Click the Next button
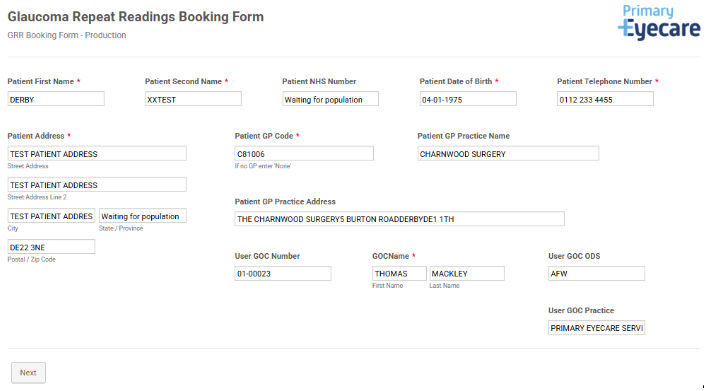The image size is (719, 391). pos(28,373)
